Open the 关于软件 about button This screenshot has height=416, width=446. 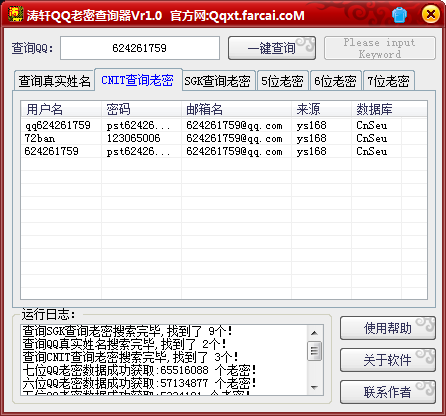click(388, 360)
